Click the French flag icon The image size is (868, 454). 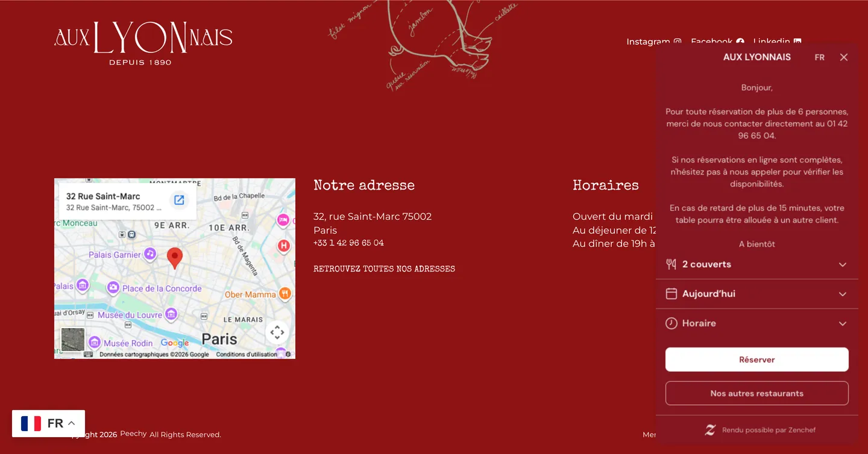tap(31, 423)
